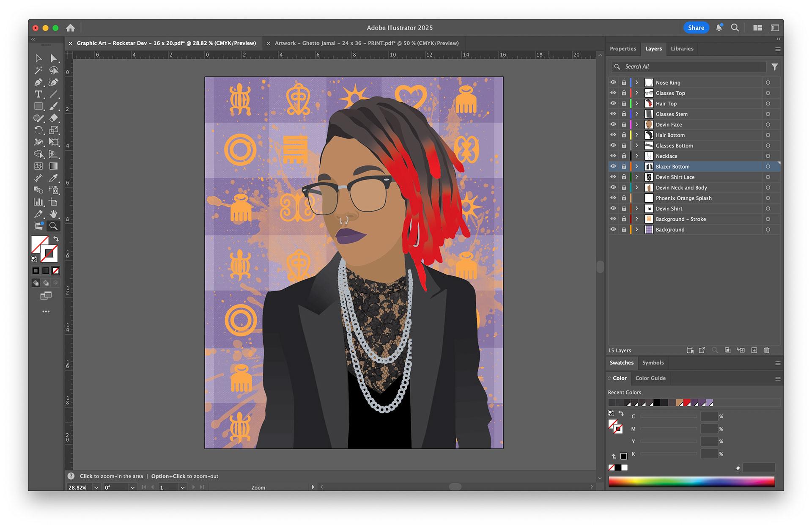Select the Eyedropper tool

(53, 178)
